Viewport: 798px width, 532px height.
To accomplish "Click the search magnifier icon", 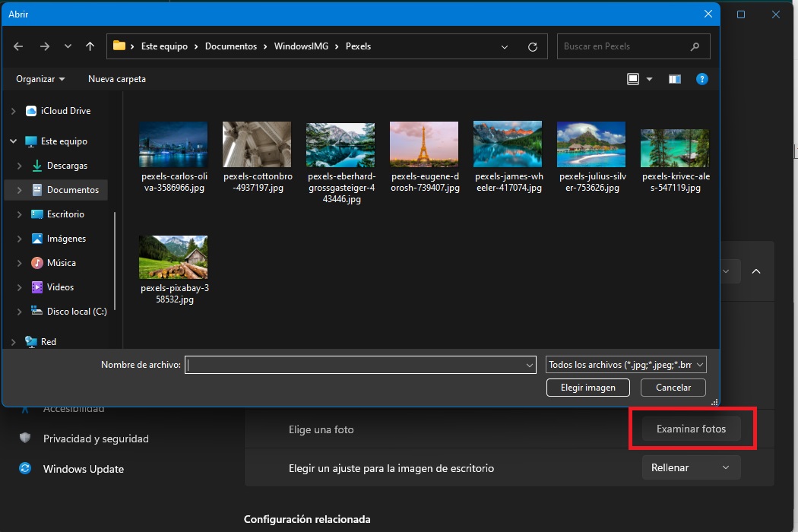I will coord(695,46).
